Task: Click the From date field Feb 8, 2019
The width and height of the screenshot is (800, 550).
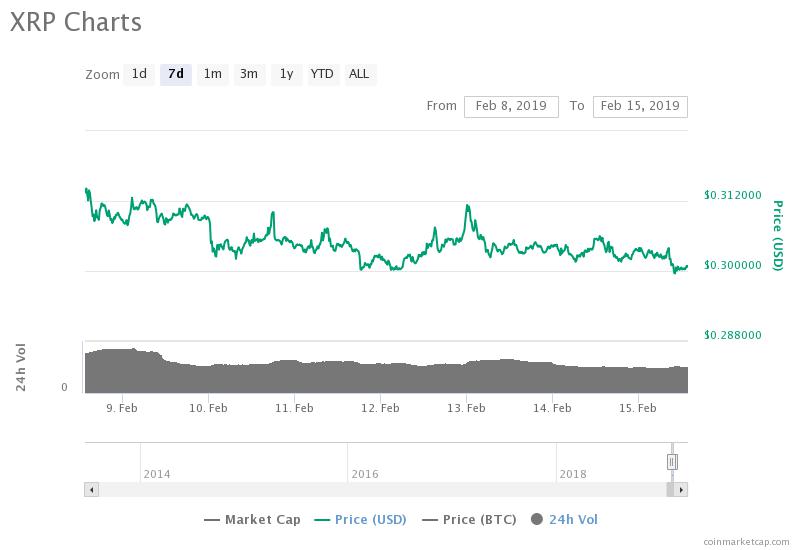Action: click(511, 107)
